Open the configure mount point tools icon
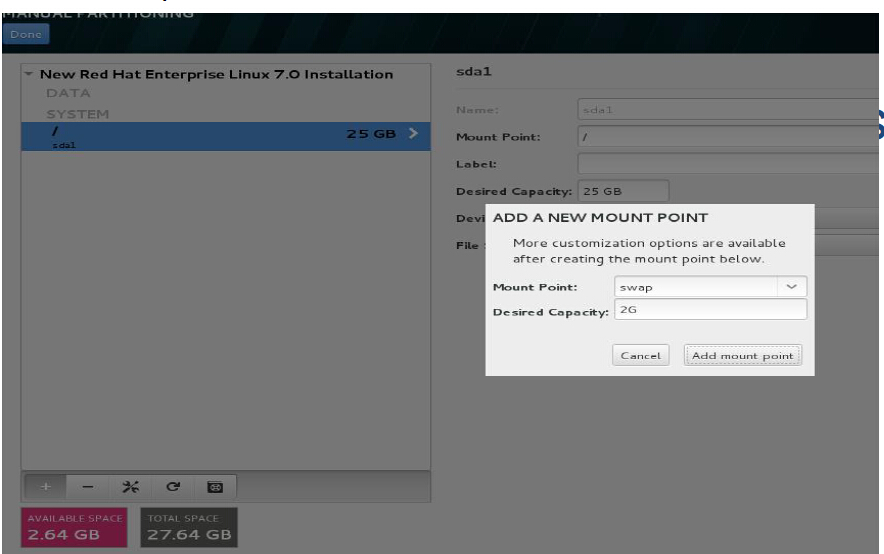The width and height of the screenshot is (884, 554). point(130,486)
